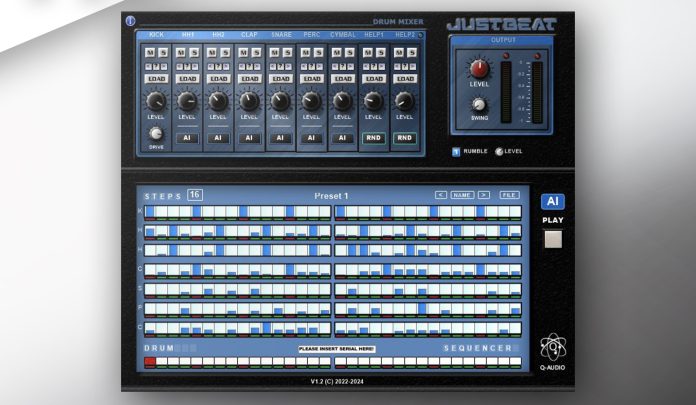Click the DRIVE knob on the kick channel
The height and width of the screenshot is (405, 696).
tap(156, 133)
